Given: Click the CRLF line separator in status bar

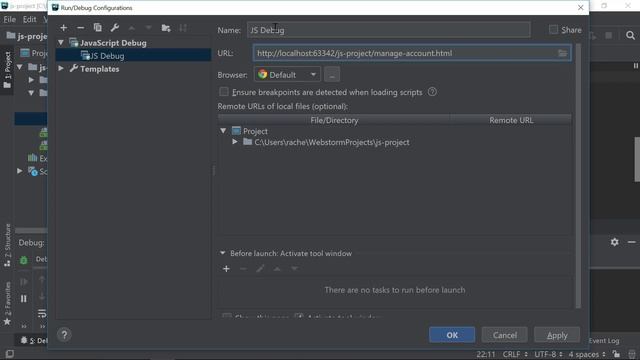Looking at the screenshot, I should pyautogui.click(x=515, y=354).
